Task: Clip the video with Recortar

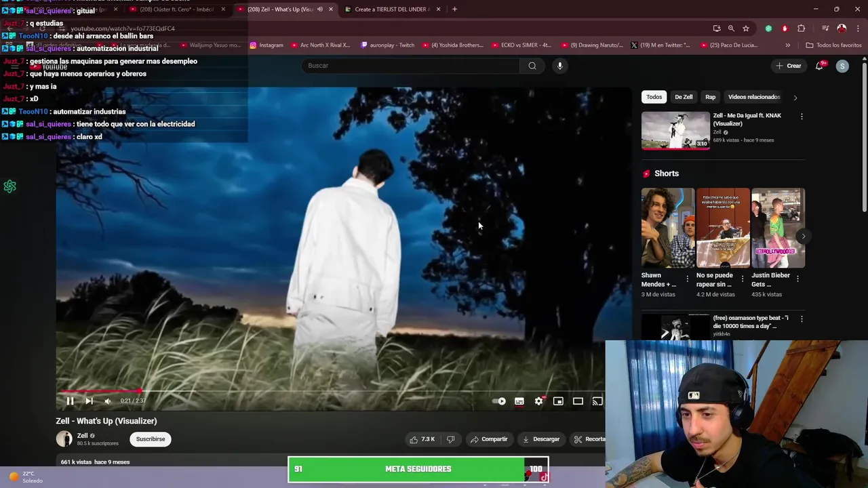Action: click(589, 439)
